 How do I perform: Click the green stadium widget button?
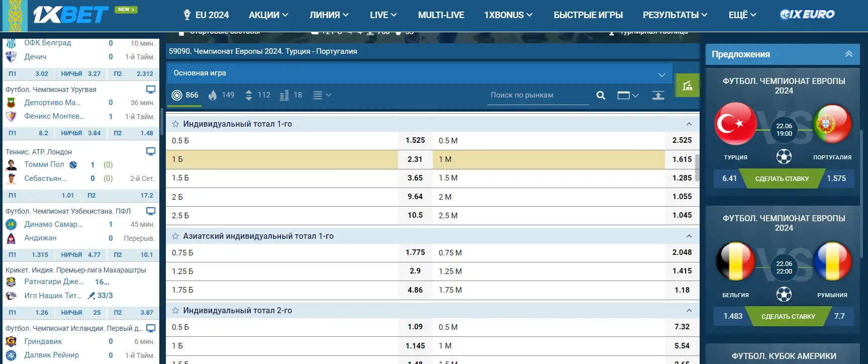click(687, 85)
